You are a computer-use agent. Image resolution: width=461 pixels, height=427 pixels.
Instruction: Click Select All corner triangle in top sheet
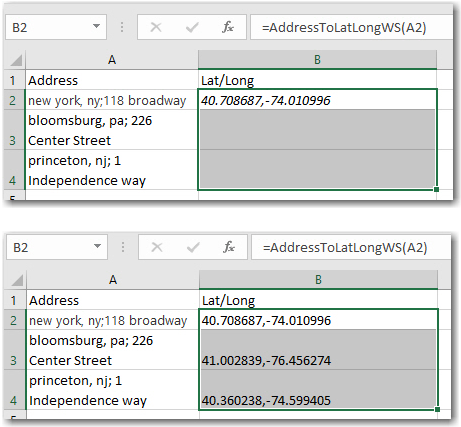(16, 60)
